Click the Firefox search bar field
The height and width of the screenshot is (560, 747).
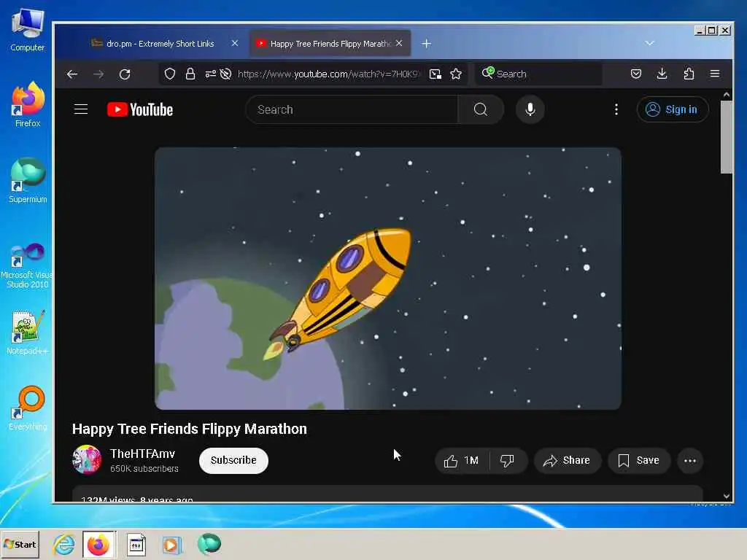pos(539,74)
